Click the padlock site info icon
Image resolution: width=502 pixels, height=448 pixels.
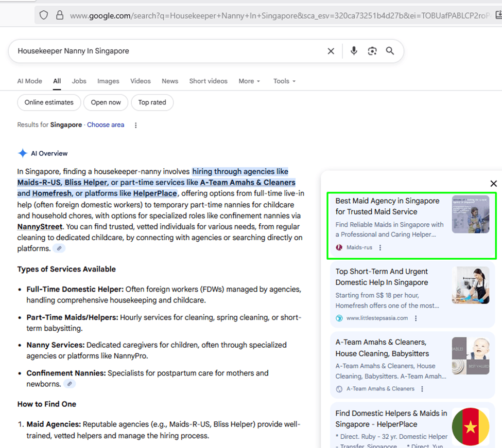(59, 15)
